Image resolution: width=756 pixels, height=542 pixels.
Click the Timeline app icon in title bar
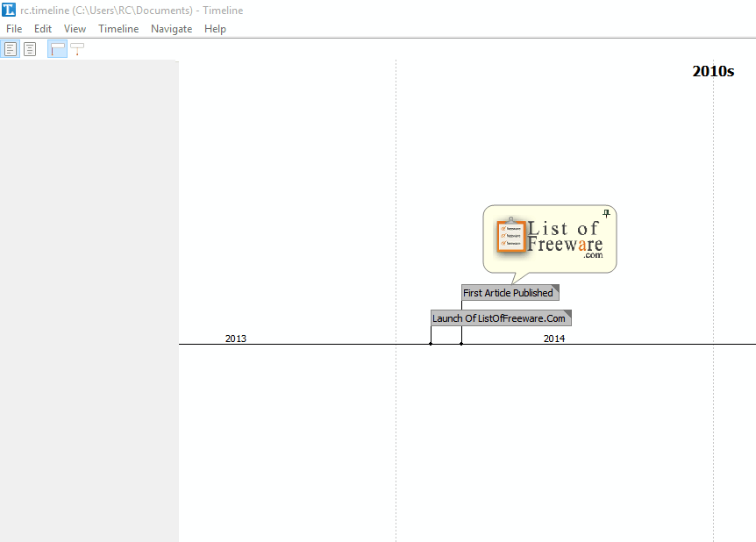click(x=9, y=10)
